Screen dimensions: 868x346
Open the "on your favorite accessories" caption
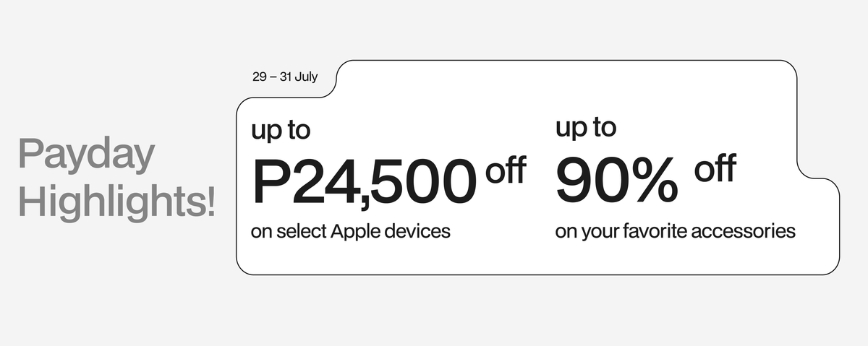(676, 232)
